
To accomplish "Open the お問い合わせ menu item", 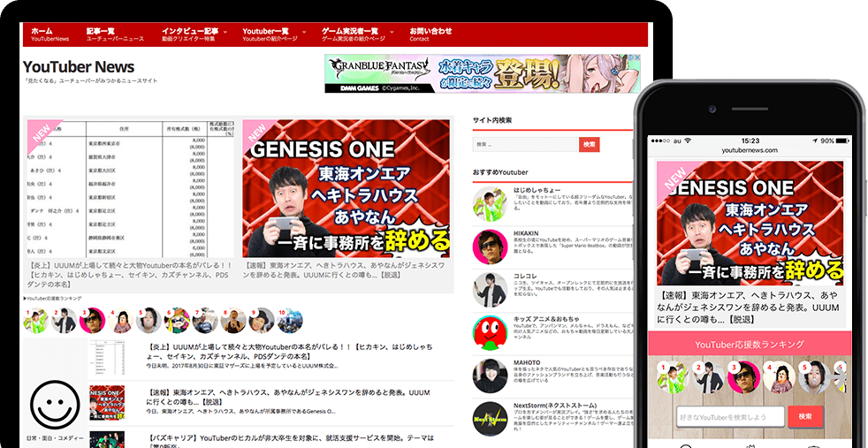I will pos(430,34).
